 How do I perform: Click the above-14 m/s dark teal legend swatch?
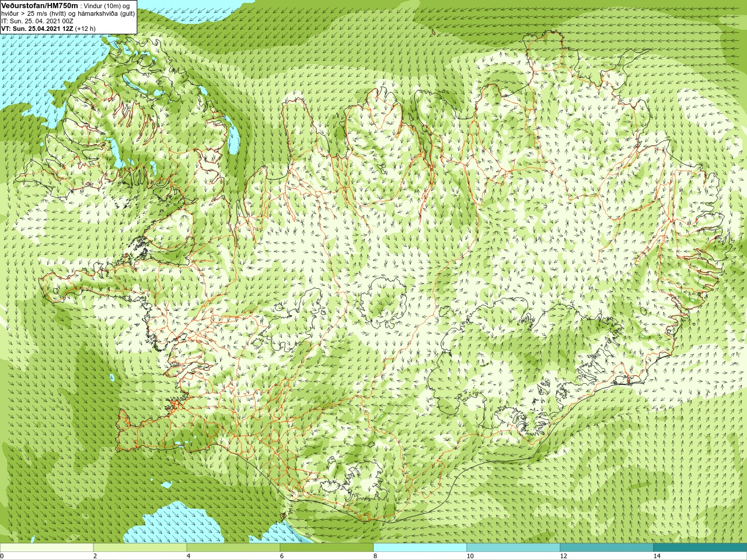700,548
